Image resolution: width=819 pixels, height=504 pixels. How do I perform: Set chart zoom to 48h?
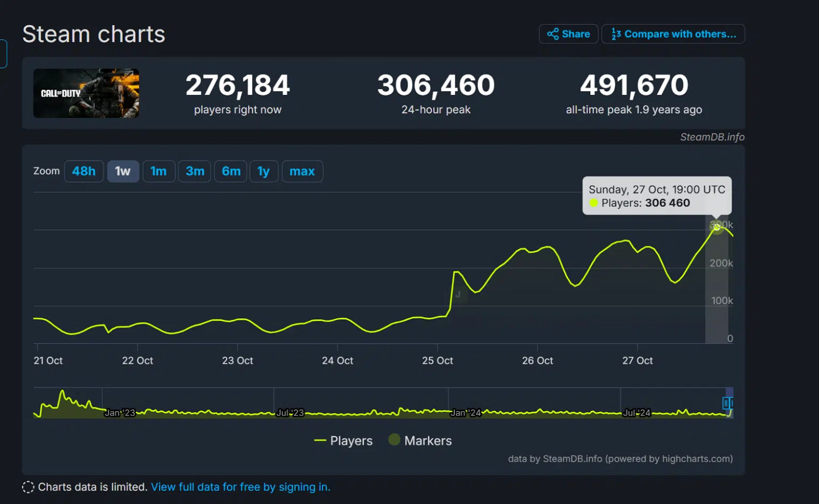point(84,171)
